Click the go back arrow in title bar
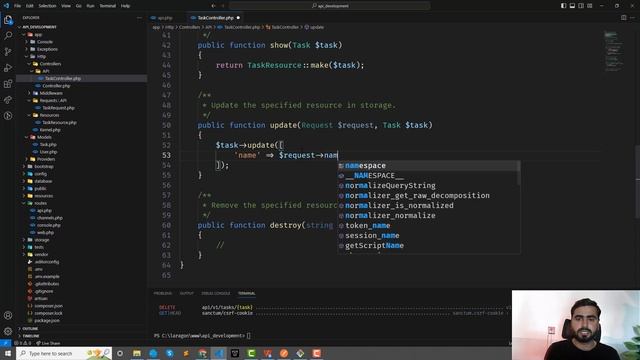 pos(213,6)
